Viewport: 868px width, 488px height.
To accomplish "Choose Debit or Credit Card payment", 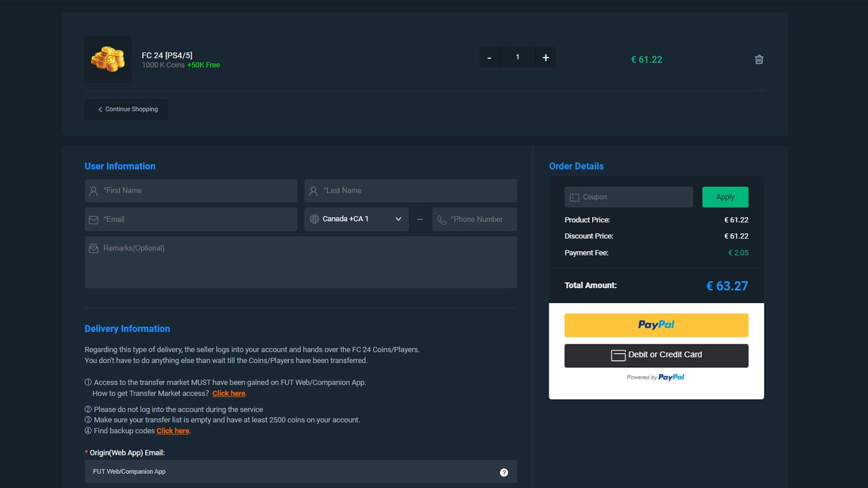I will 656,355.
